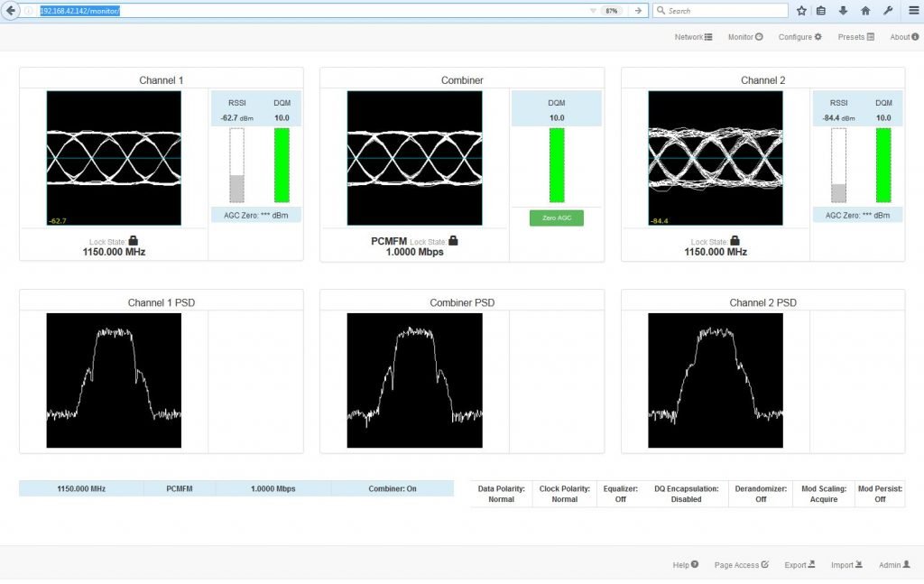Click the Combiner: On status cell

tap(393, 488)
